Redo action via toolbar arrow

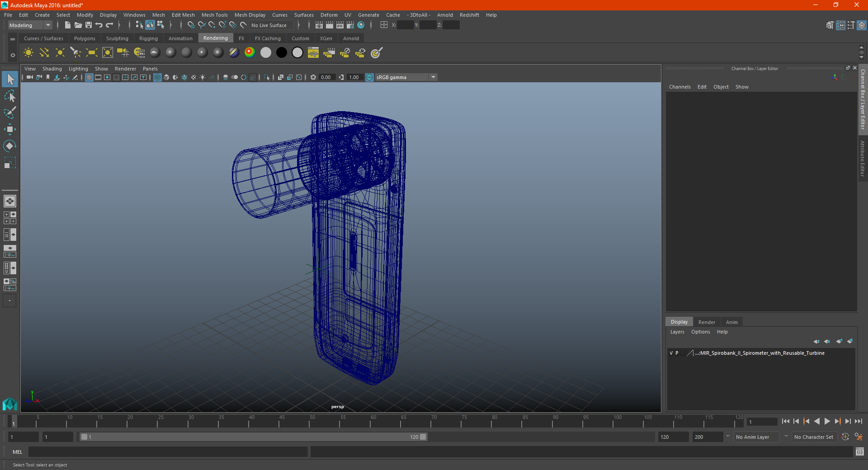[109, 25]
